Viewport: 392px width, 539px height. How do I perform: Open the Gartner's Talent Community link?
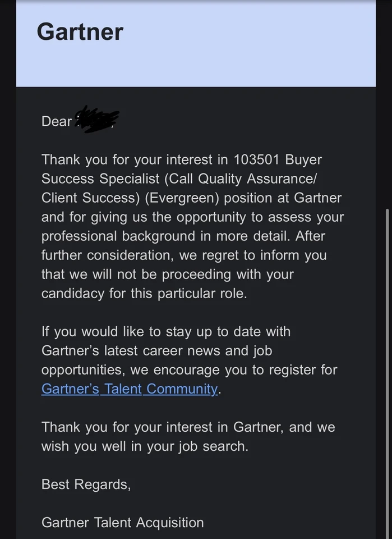tap(129, 389)
